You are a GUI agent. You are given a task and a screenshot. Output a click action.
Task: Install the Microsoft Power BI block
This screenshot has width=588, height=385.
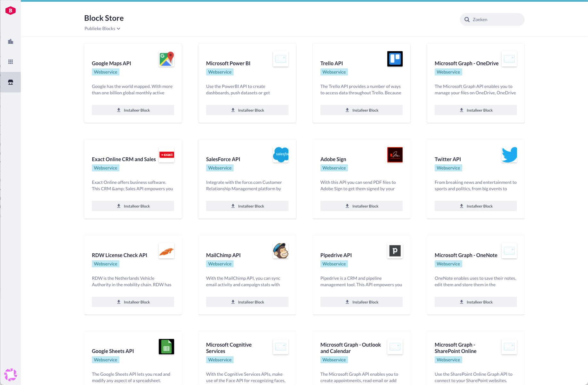(247, 110)
